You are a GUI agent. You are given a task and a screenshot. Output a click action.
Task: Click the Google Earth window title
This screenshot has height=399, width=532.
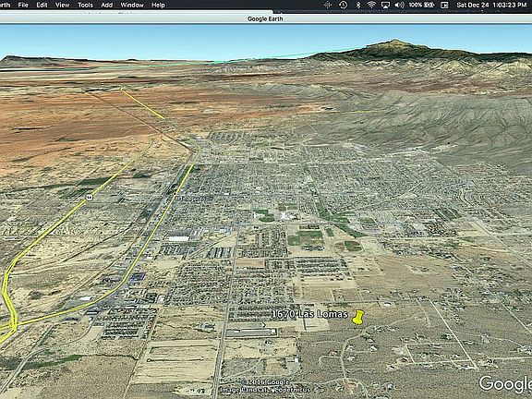pos(265,19)
